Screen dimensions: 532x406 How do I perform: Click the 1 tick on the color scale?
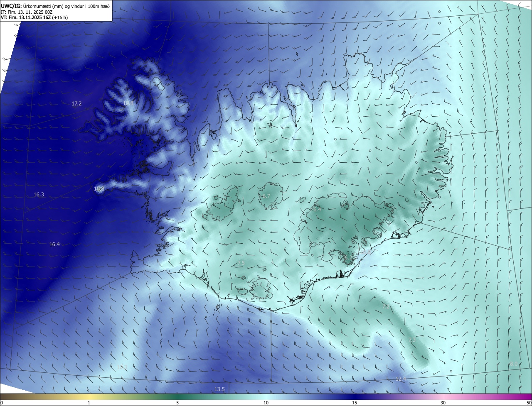(x=89, y=403)
